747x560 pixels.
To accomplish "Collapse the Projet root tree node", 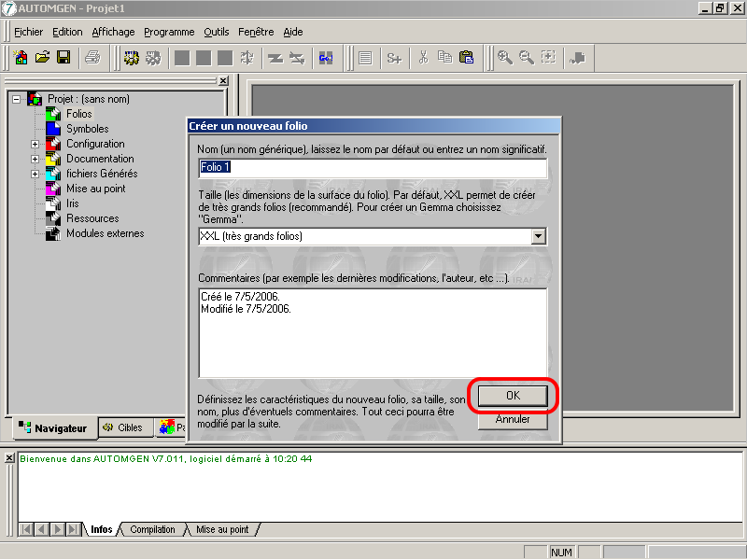I will point(16,99).
